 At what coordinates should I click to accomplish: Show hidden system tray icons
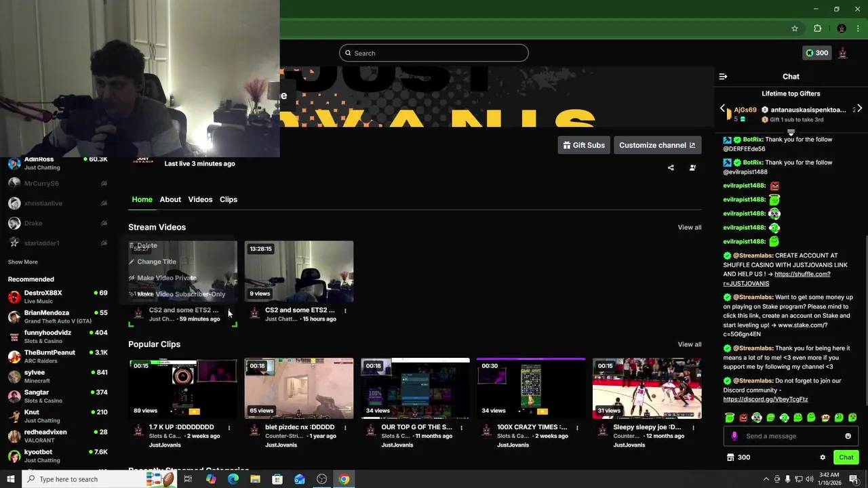pyautogui.click(x=766, y=479)
